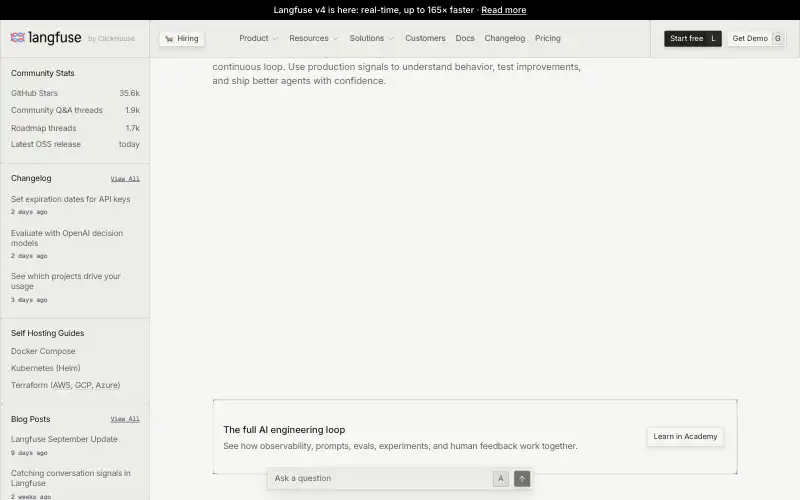Click the Community Stats heading

(x=42, y=73)
